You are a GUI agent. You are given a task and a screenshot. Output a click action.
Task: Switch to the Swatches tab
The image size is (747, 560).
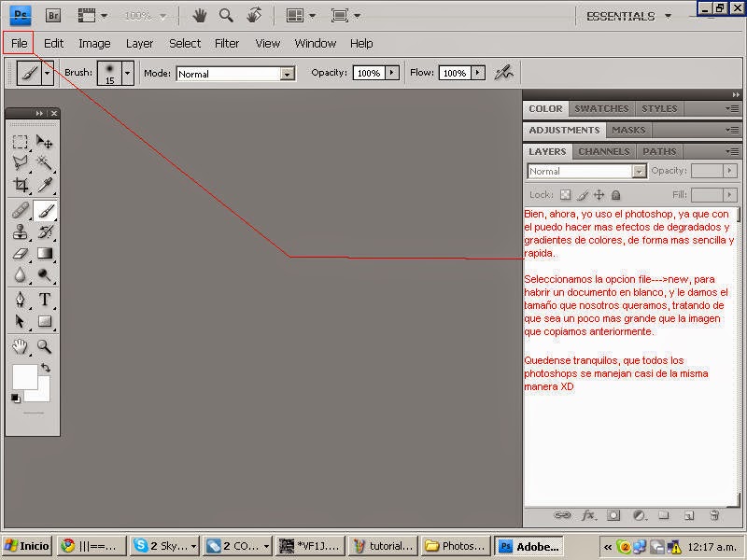tap(601, 108)
